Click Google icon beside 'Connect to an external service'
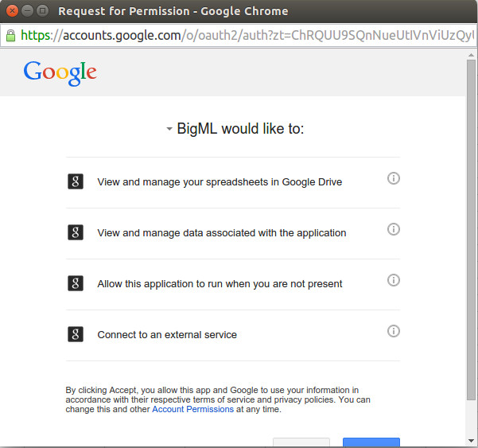 point(76,334)
